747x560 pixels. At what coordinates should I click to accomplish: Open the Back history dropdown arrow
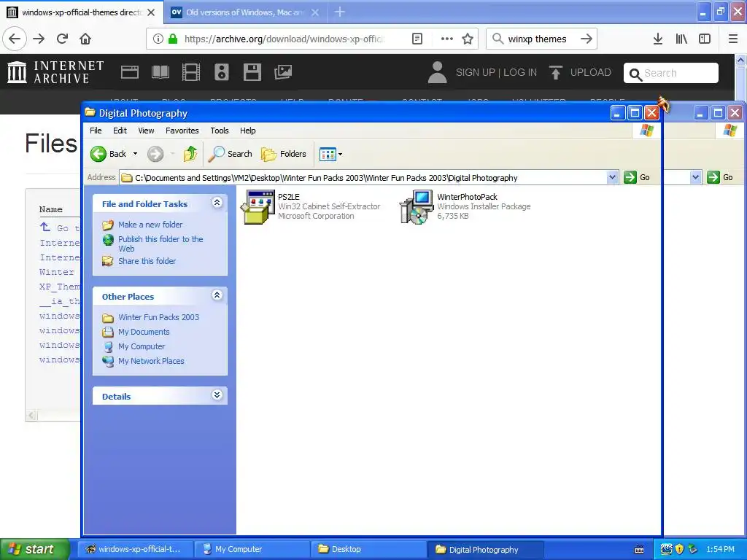click(135, 154)
